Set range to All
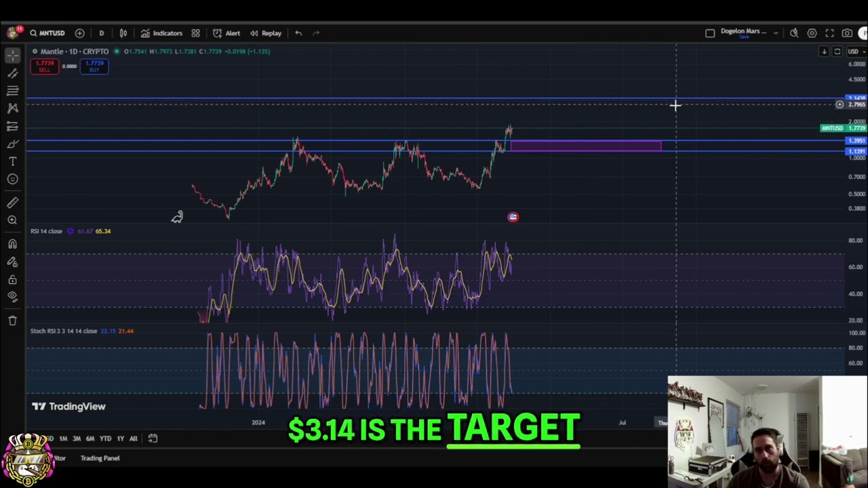 (133, 439)
